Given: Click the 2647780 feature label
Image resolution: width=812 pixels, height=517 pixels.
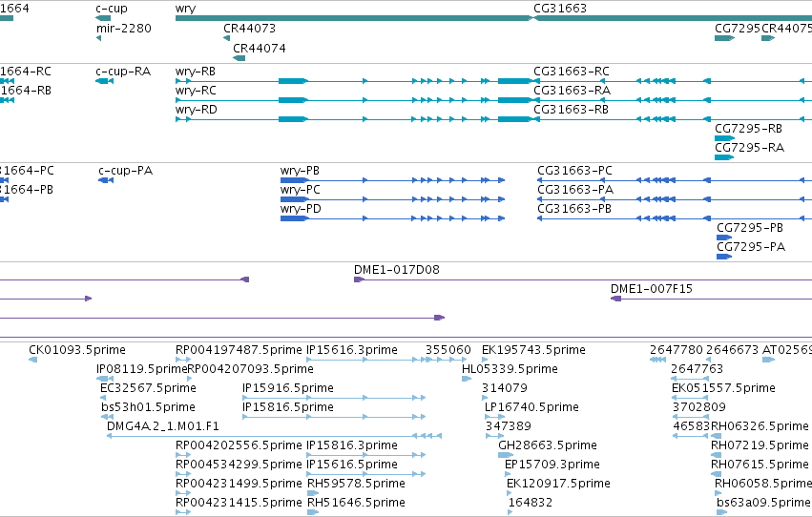Looking at the screenshot, I should [677, 350].
